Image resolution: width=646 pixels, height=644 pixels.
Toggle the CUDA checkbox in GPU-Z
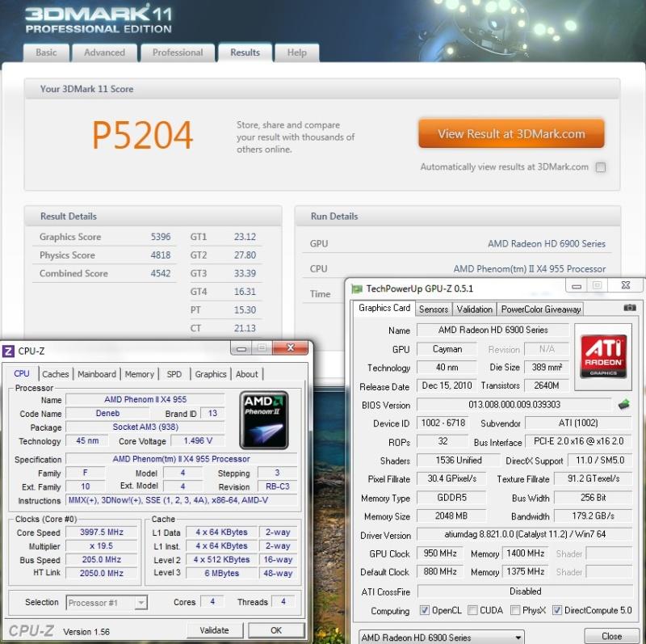[472, 610]
